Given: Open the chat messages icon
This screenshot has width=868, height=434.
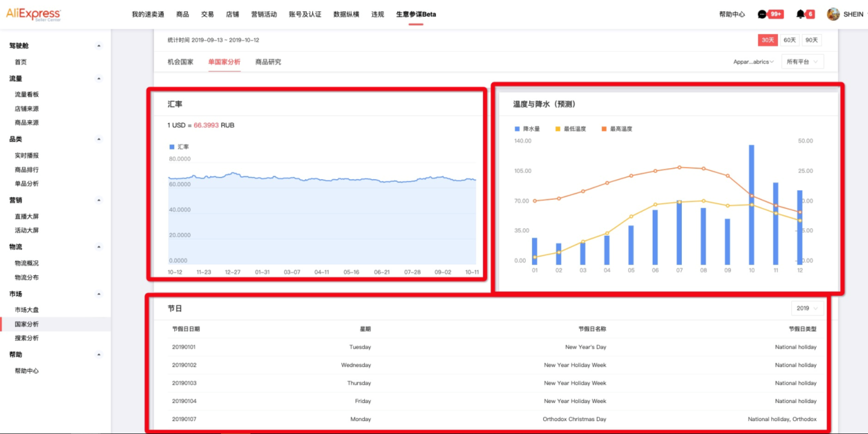Looking at the screenshot, I should tap(762, 14).
